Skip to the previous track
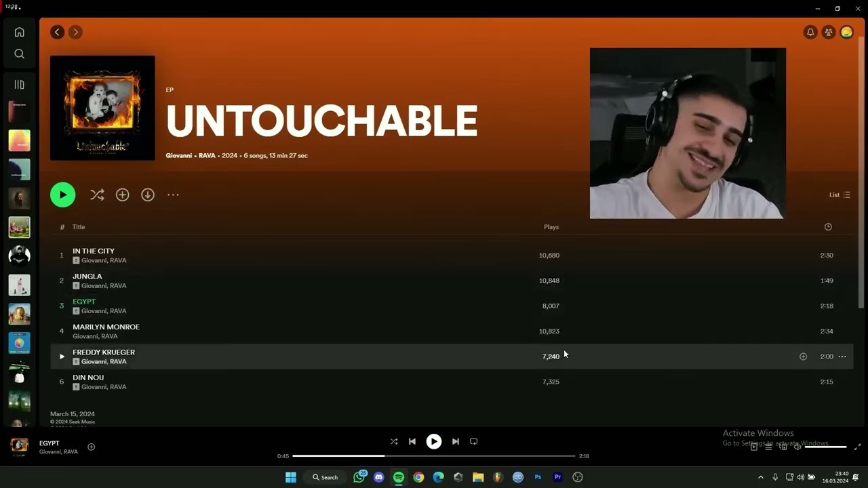 point(412,441)
